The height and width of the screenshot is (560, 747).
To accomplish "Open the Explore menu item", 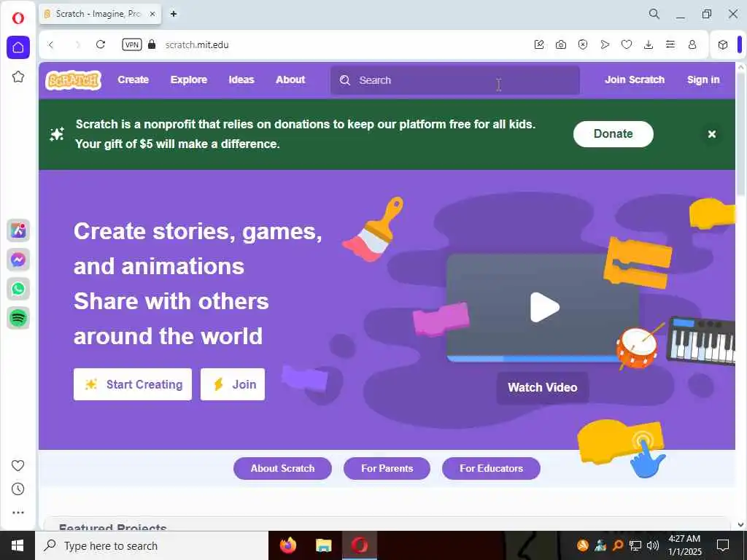I will pos(189,80).
